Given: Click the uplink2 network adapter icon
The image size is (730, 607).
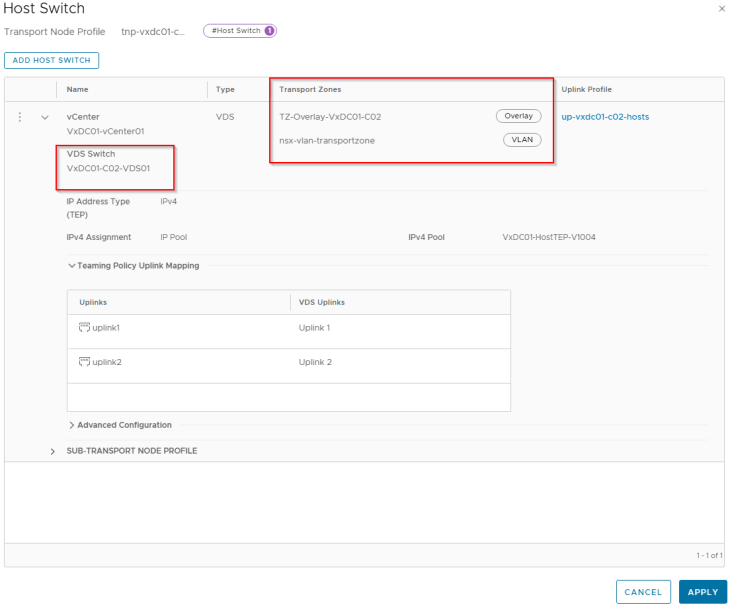Looking at the screenshot, I should pos(84,362).
